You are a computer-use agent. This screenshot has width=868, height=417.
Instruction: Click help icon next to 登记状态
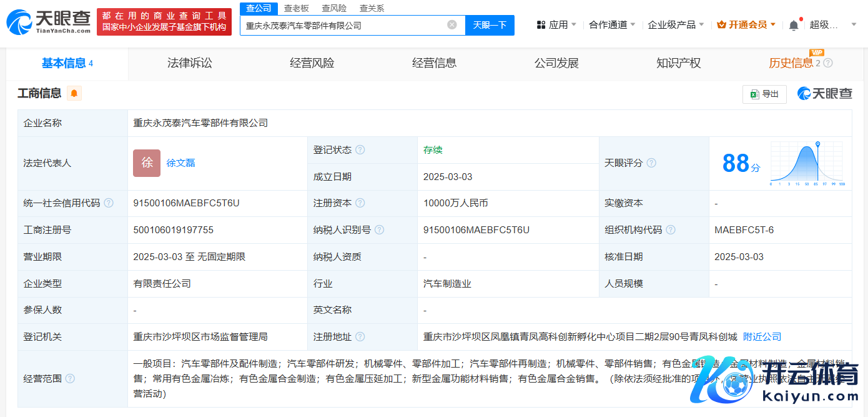(x=360, y=150)
